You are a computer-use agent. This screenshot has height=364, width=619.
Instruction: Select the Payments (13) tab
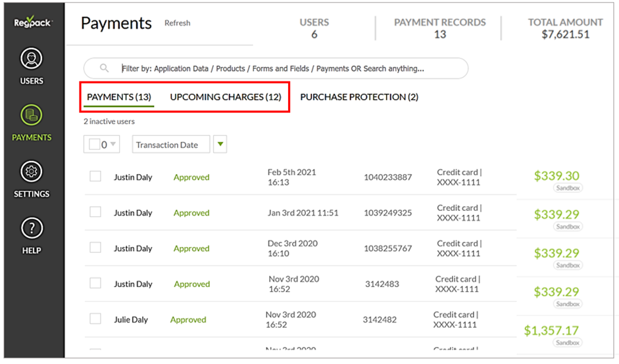click(x=119, y=97)
